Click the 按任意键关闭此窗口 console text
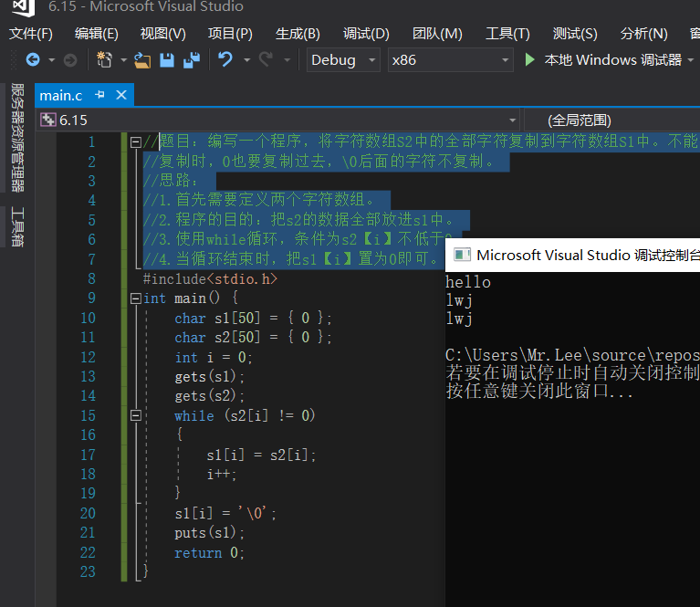The height and width of the screenshot is (607, 700). tap(538, 392)
